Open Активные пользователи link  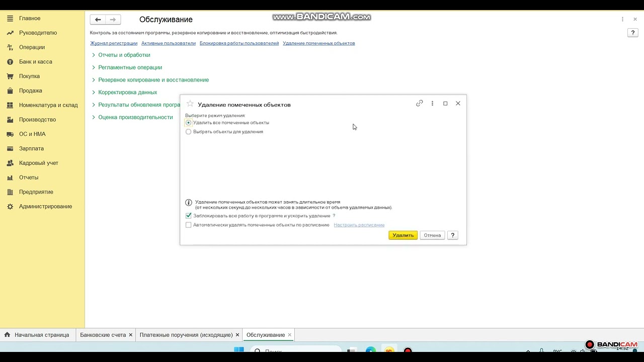tap(169, 43)
